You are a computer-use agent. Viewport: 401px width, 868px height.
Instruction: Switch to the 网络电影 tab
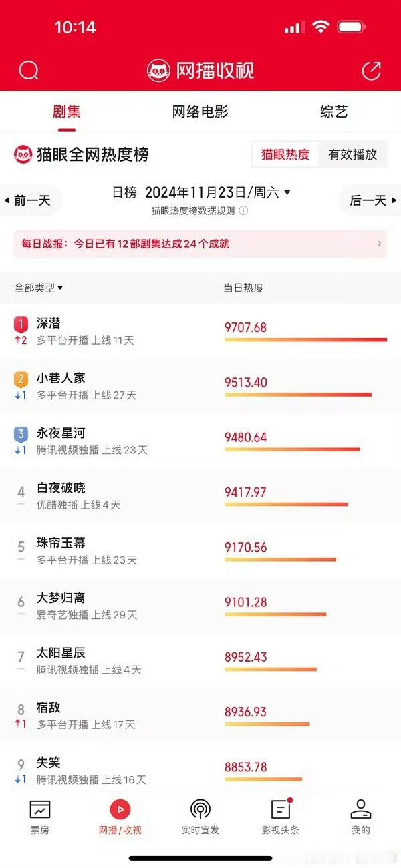point(200,112)
